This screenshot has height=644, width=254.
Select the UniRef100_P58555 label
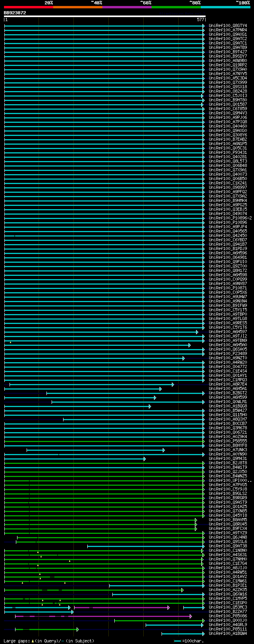pos(228,441)
